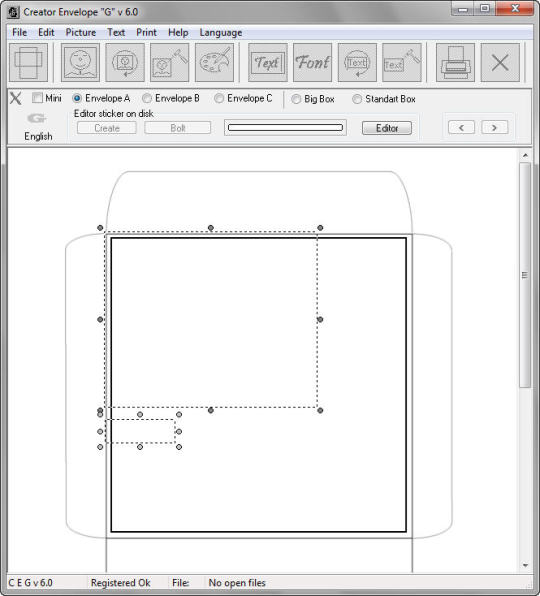Image resolution: width=540 pixels, height=596 pixels.
Task: Click the sticker name input field
Action: pos(285,128)
